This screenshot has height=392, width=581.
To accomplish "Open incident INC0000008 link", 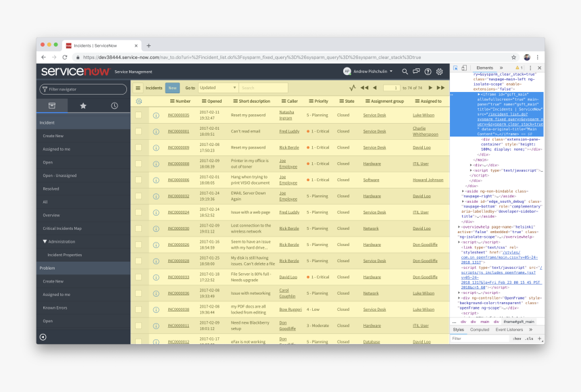I will point(178,164).
